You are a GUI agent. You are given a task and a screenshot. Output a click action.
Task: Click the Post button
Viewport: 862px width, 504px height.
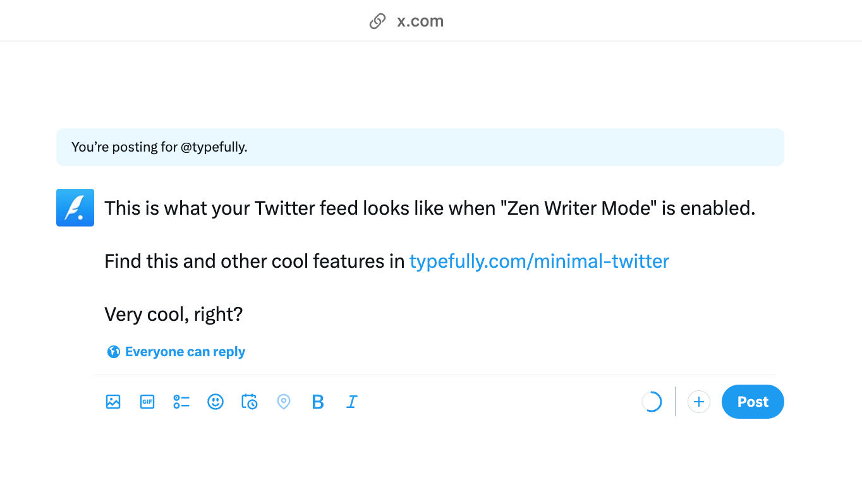click(x=752, y=402)
